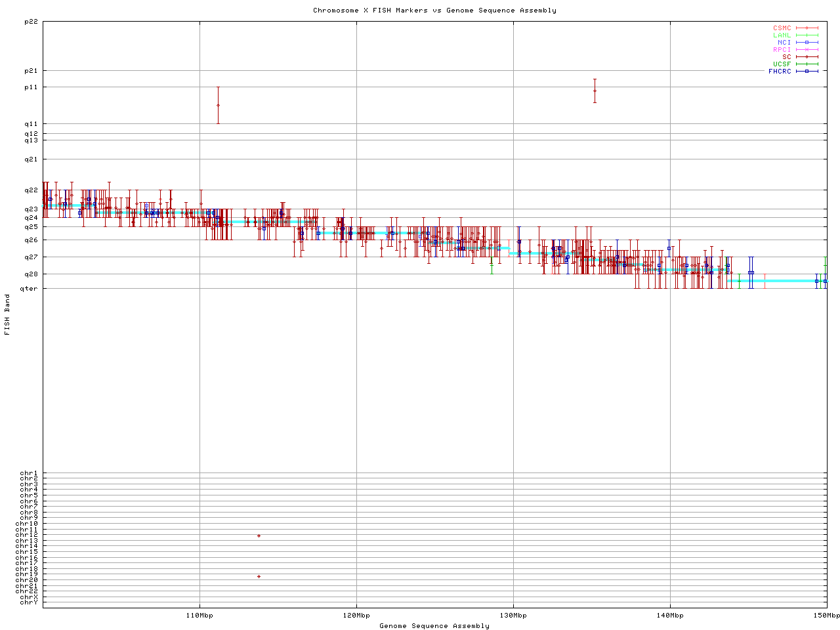The width and height of the screenshot is (840, 630).
Task: Click the 130Mbp x-axis tick label
Action: pos(513,616)
